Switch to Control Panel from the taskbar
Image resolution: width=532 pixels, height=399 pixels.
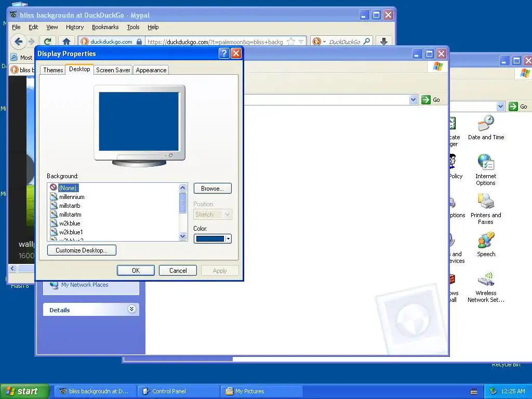click(179, 391)
